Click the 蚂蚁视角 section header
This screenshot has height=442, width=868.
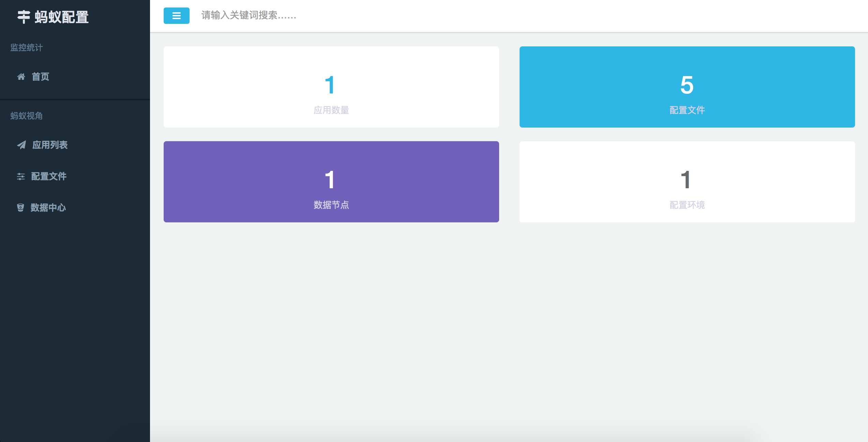[x=27, y=116]
